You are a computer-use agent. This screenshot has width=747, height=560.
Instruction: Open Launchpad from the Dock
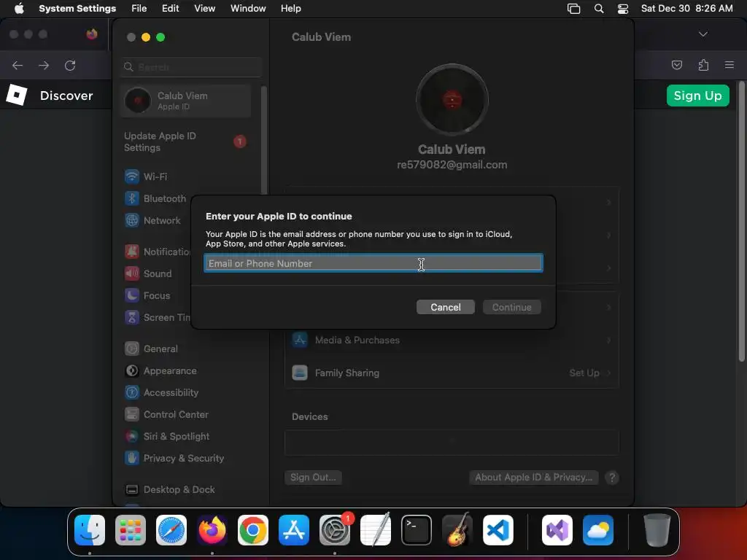click(131, 530)
